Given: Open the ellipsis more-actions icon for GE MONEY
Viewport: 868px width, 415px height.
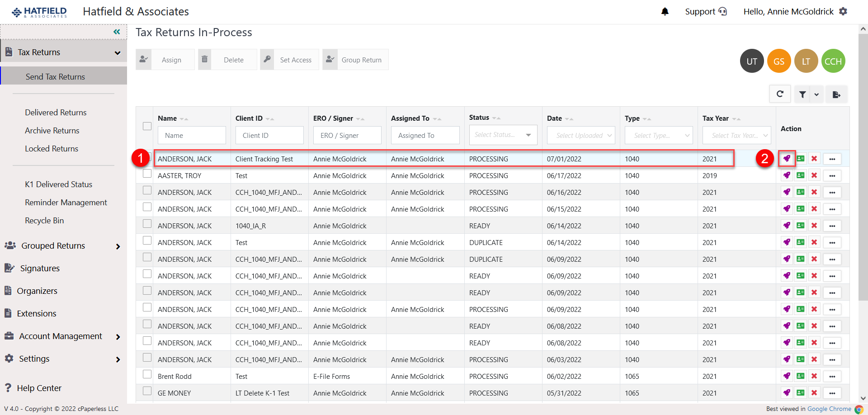Looking at the screenshot, I should click(x=832, y=393).
